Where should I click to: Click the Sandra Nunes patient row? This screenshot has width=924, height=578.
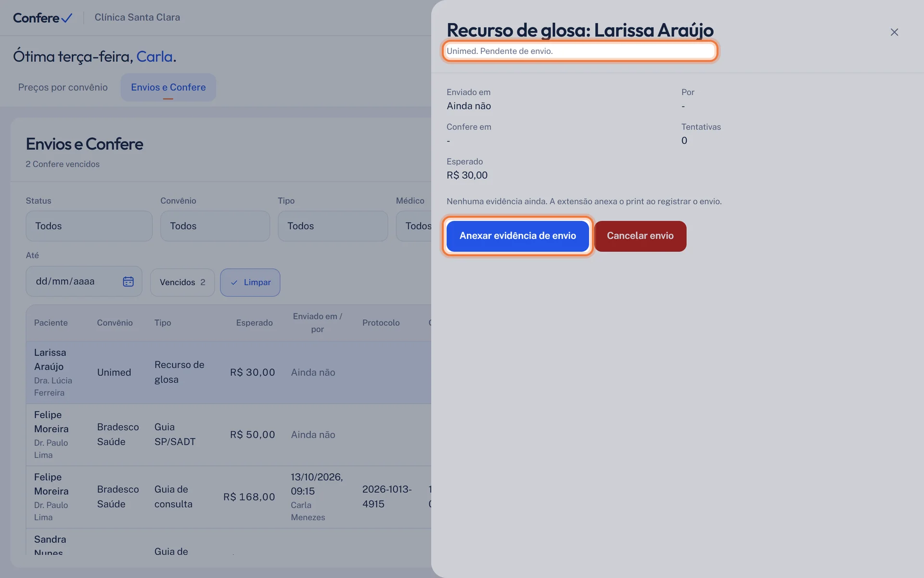coord(229,542)
